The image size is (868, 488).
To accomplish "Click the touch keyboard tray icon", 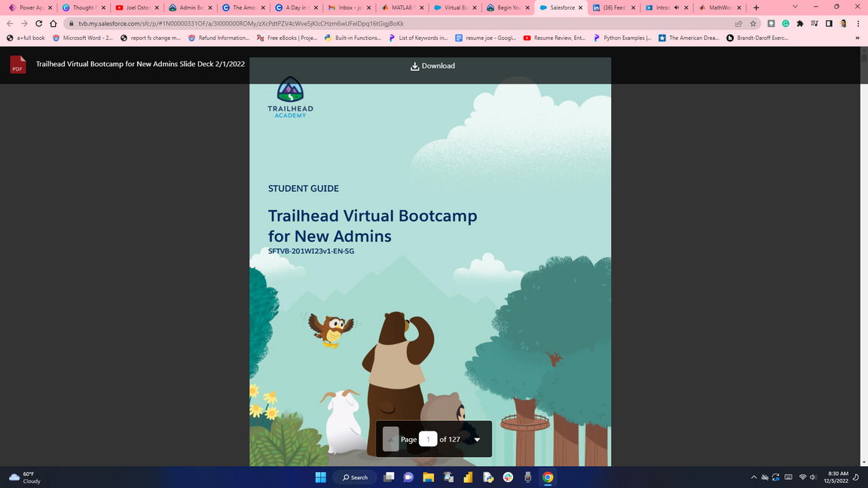I will click(789, 477).
